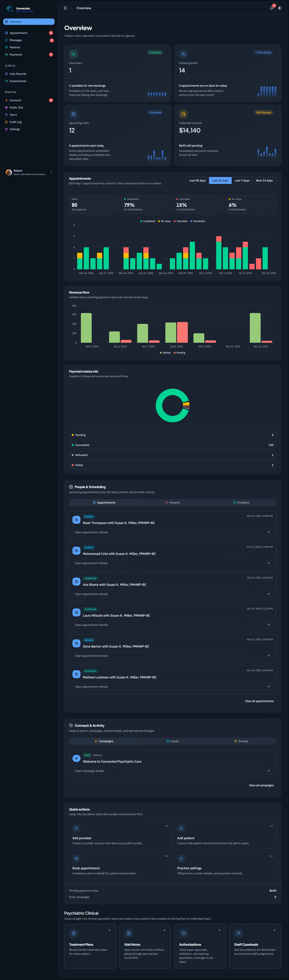The image size is (289, 980).
Task: Go to Appointments in the sidebar
Action: (29, 33)
